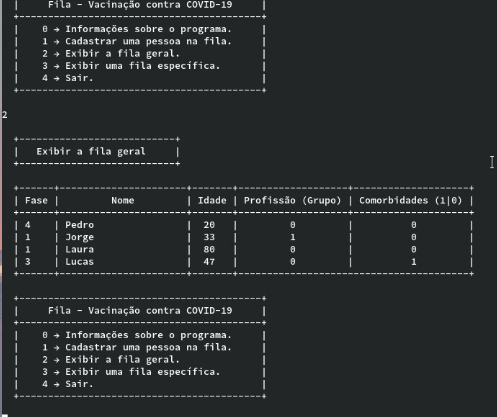This screenshot has height=417, width=497.
Task: Click the 'Exibir a fila geral' box title
Action: click(x=91, y=152)
